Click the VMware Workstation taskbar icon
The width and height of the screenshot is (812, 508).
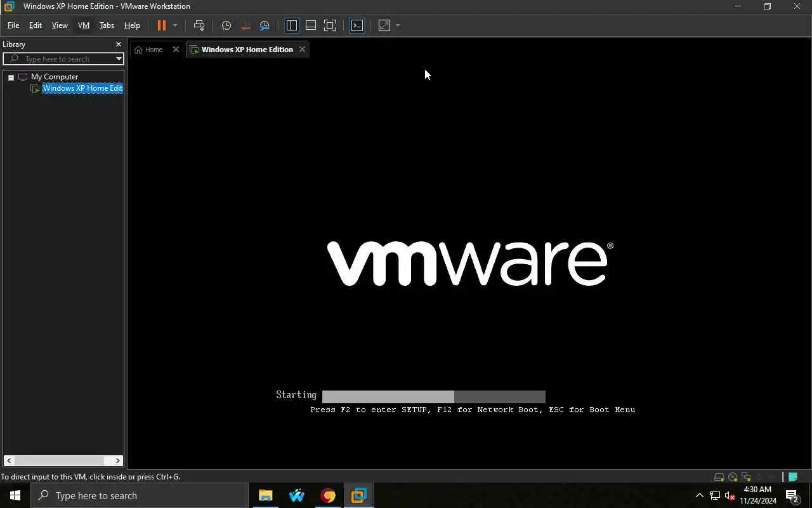(x=358, y=495)
